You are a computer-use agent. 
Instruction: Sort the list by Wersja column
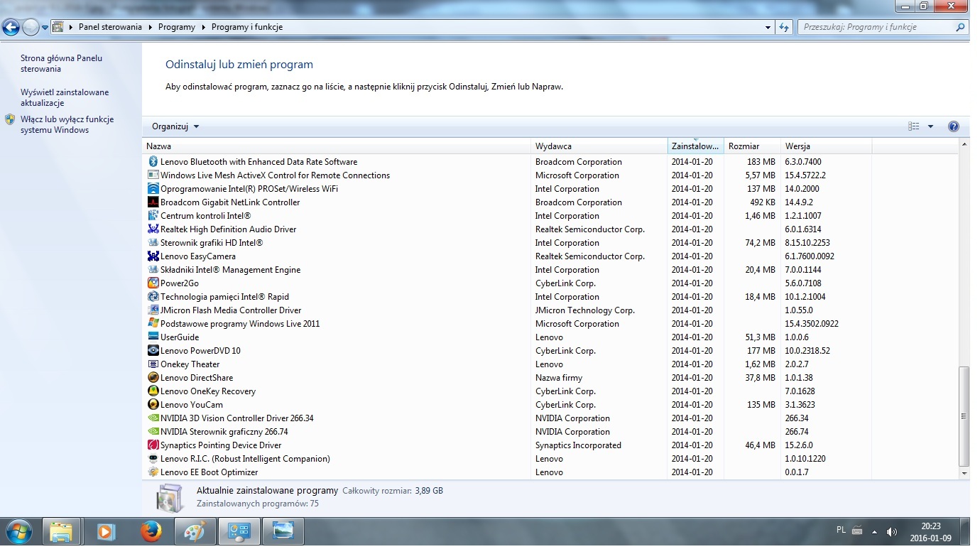(x=826, y=146)
